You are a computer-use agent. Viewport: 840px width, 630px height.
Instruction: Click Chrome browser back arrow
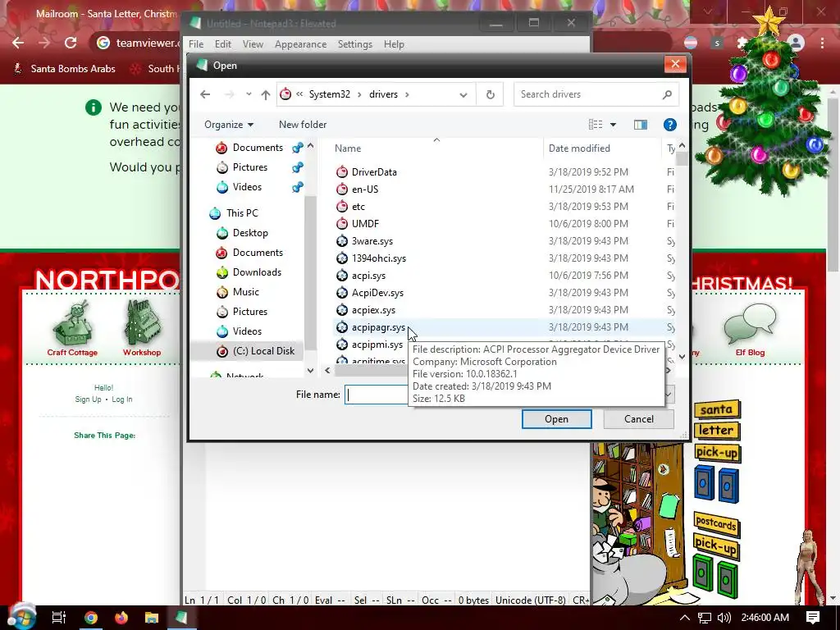[18, 43]
